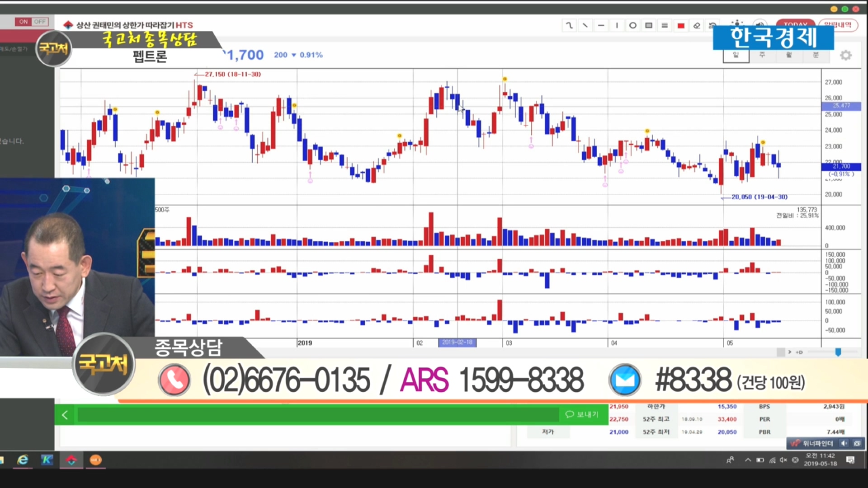Switch to the daily (일) chart tab
The width and height of the screenshot is (868, 488).
click(x=736, y=55)
